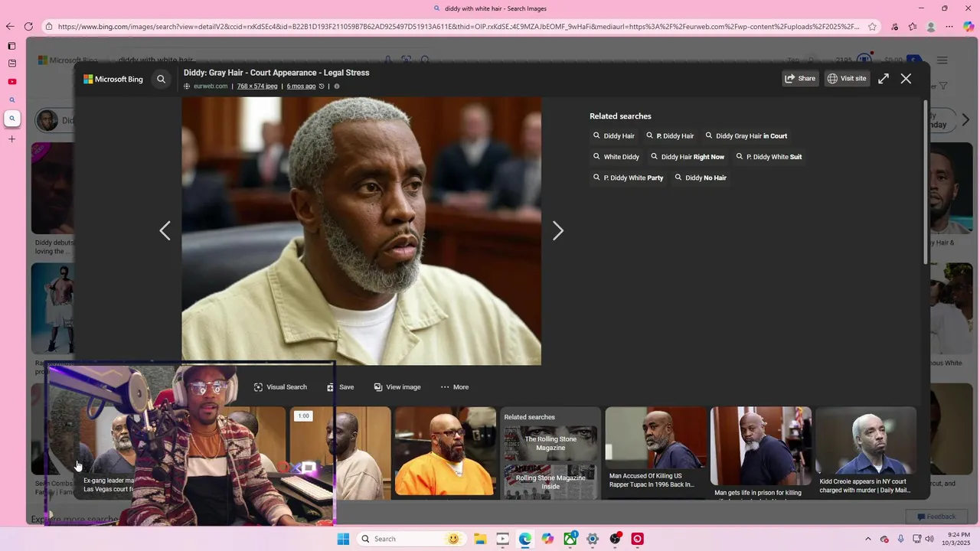The image size is (980, 551).
Task: Search related 'P. Diddy White Party'
Action: pyautogui.click(x=629, y=178)
